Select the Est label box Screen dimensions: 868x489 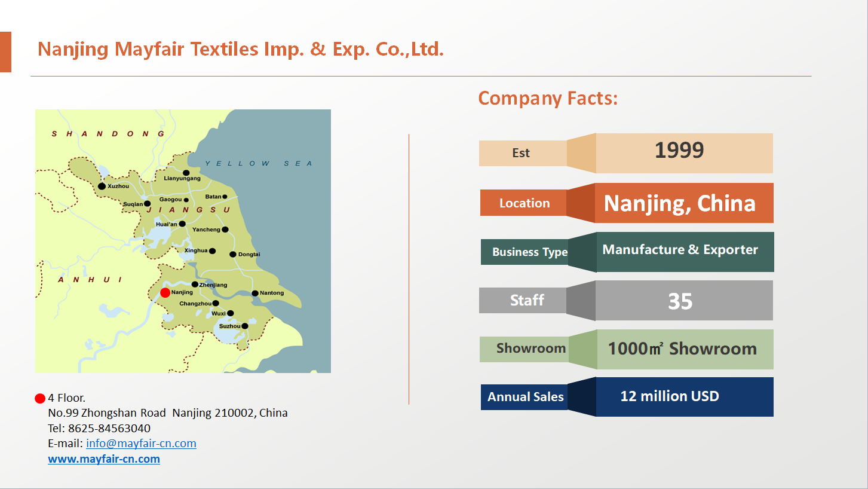point(523,153)
